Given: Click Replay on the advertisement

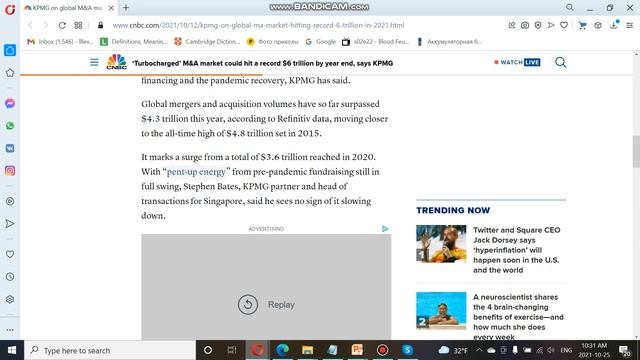Looking at the screenshot, I should pyautogui.click(x=266, y=304).
